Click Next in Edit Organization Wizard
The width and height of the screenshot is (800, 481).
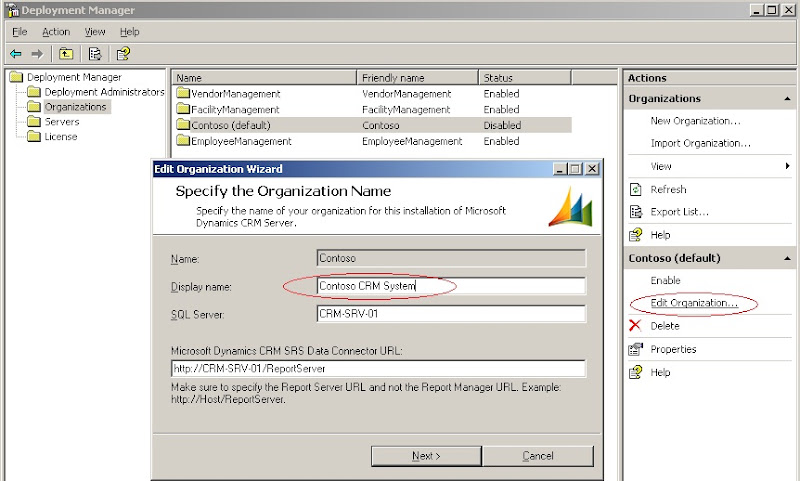(x=426, y=456)
